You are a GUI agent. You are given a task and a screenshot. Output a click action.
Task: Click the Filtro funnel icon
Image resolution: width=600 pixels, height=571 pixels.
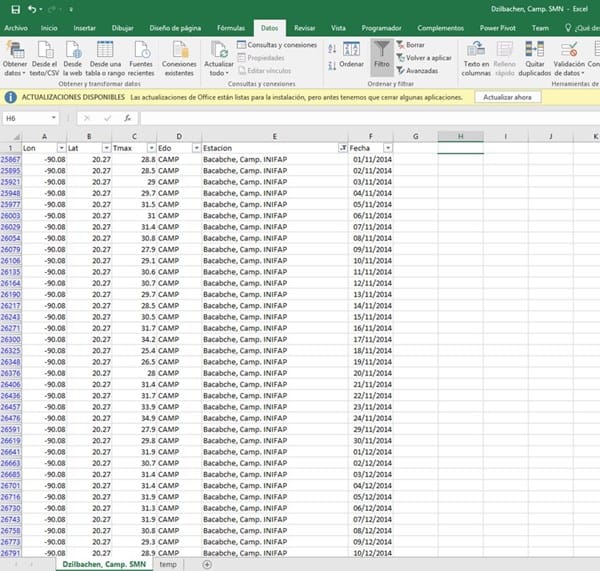[x=381, y=52]
